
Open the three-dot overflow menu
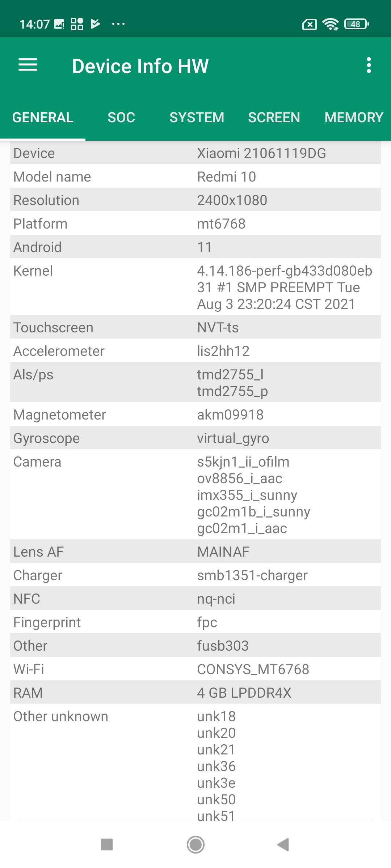click(369, 65)
